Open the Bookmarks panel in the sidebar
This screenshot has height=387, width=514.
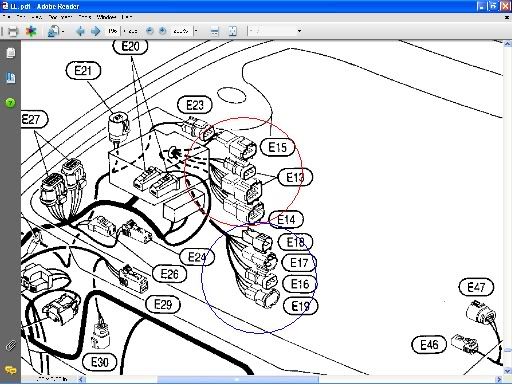10,78
